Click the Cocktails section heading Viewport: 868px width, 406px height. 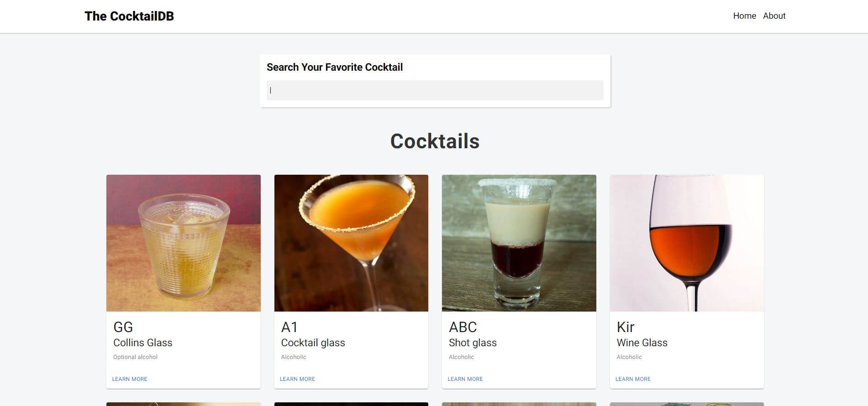435,141
